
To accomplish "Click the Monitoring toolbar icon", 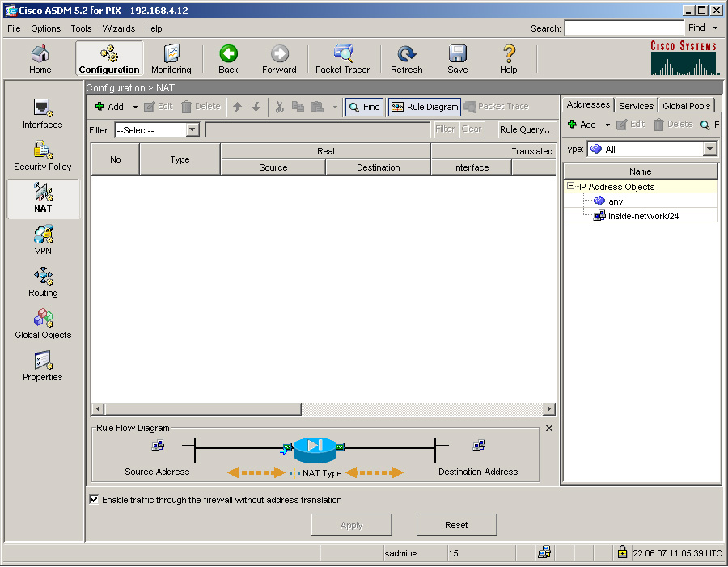I will pyautogui.click(x=171, y=59).
